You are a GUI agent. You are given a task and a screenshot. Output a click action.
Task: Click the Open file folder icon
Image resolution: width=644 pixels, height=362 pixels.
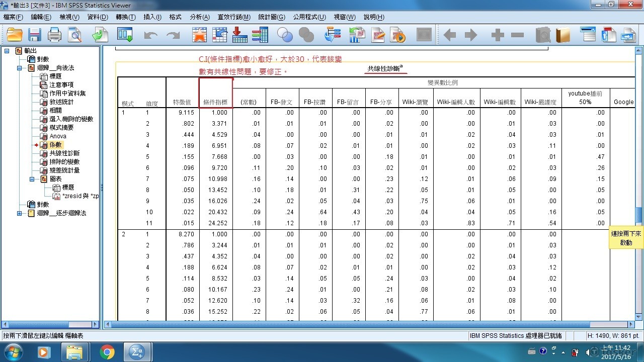pos(15,35)
